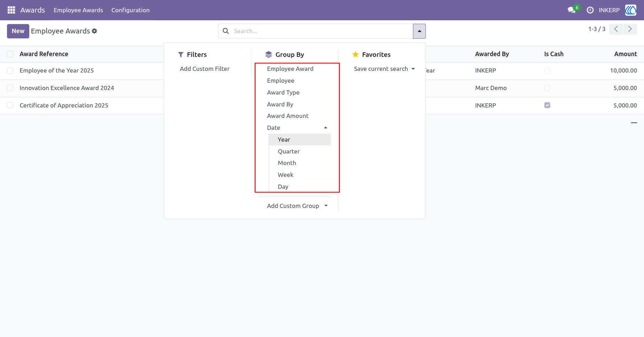The height and width of the screenshot is (337, 644).
Task: Open the apps grid menu icon
Action: (x=11, y=10)
